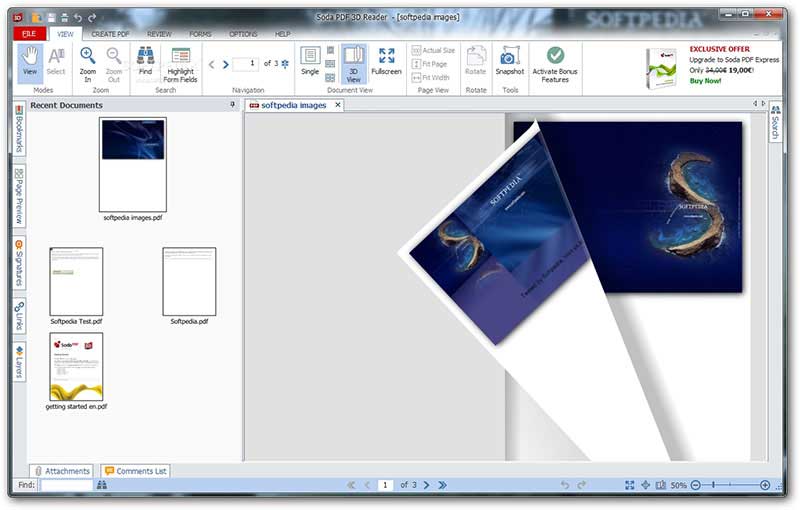
Task: Click the Zoom In magnifier
Action: click(x=88, y=65)
